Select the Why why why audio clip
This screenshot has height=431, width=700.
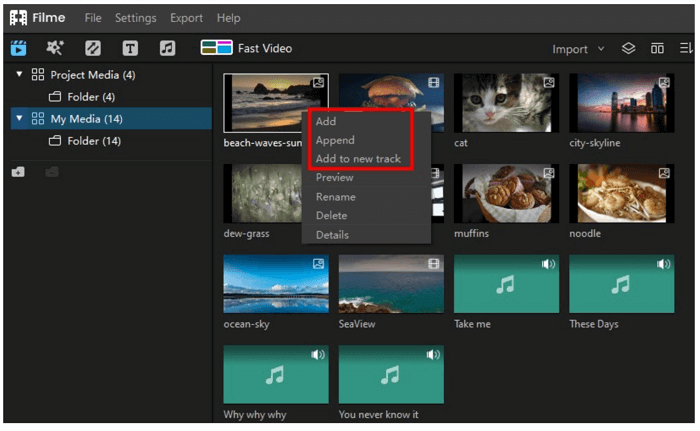(276, 374)
